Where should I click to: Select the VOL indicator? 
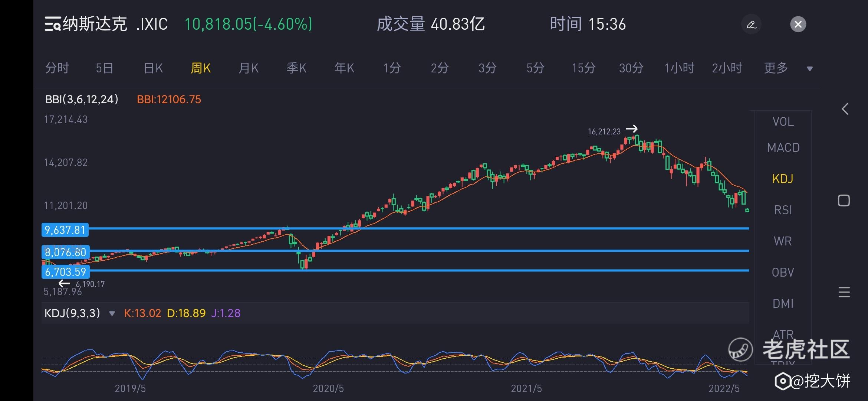tap(783, 122)
